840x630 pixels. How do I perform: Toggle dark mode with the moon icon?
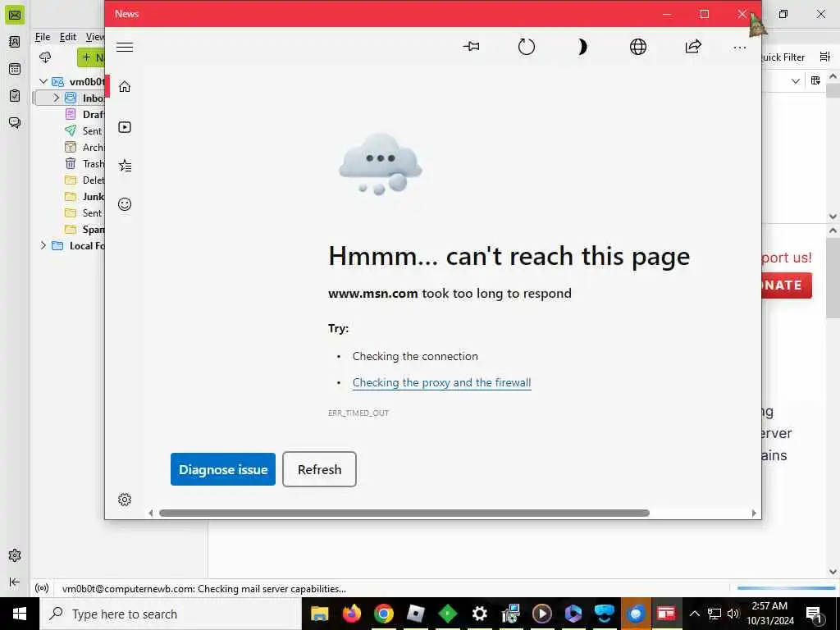[582, 47]
